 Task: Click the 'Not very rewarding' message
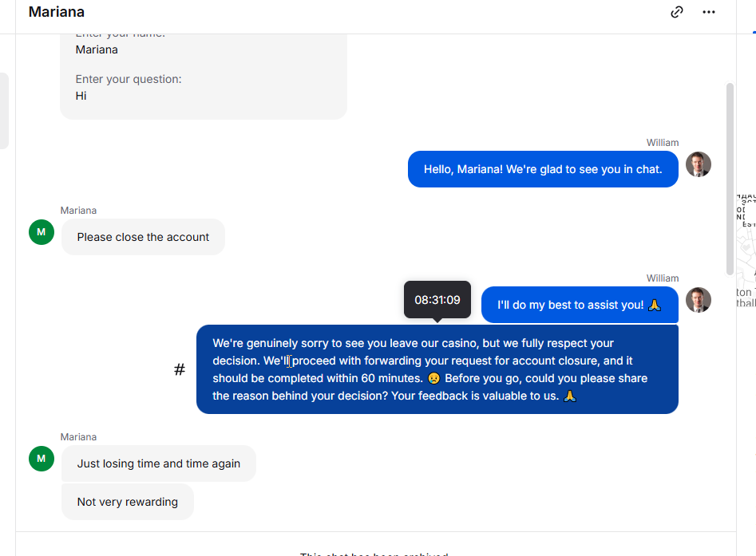(128, 502)
